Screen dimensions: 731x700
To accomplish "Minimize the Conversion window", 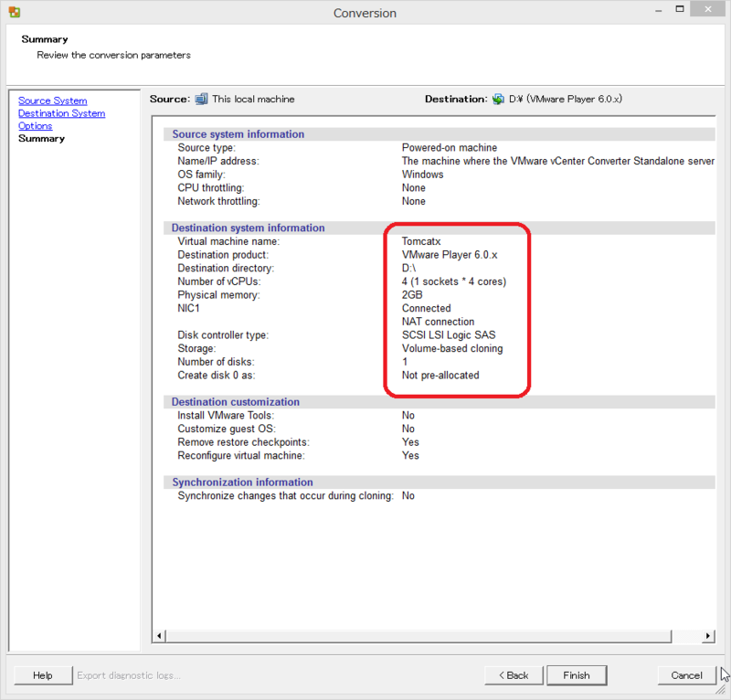I will click(658, 9).
